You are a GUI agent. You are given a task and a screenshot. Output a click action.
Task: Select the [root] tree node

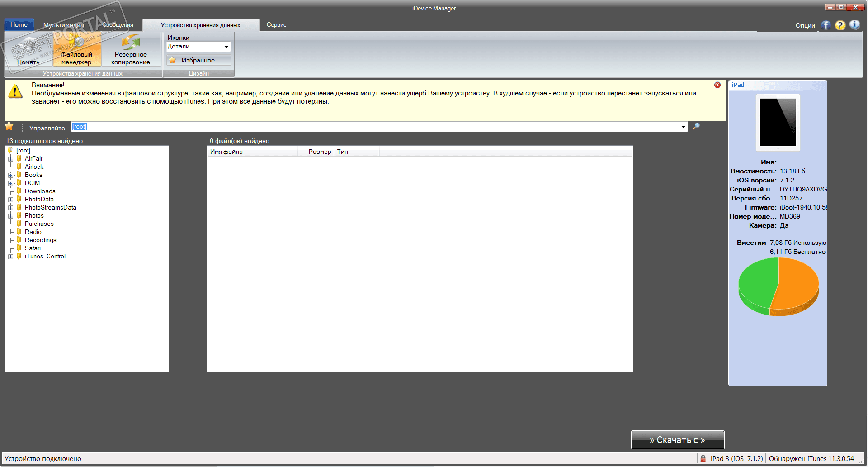point(24,151)
